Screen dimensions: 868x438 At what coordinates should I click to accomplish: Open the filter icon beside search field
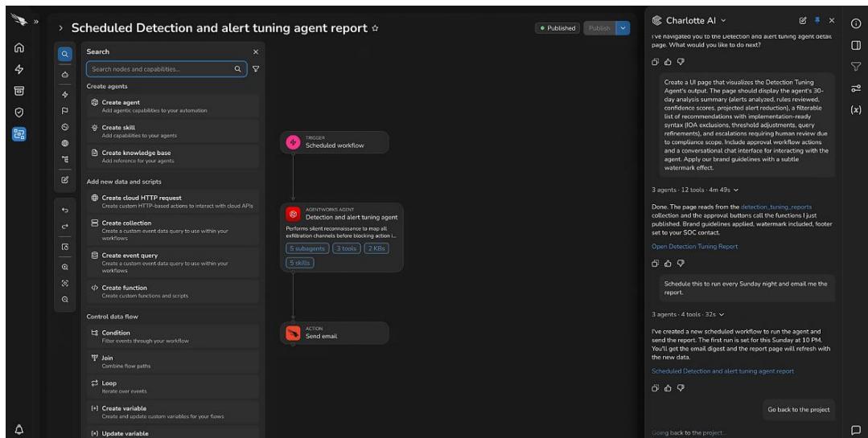256,69
